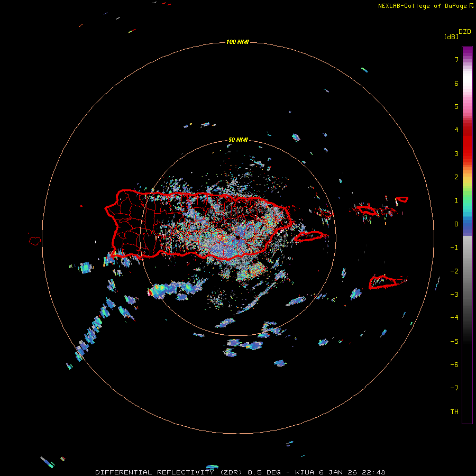Screen dimensions: 476x476
Task: Select the "4" value on the dB scale
Action: click(x=456, y=130)
